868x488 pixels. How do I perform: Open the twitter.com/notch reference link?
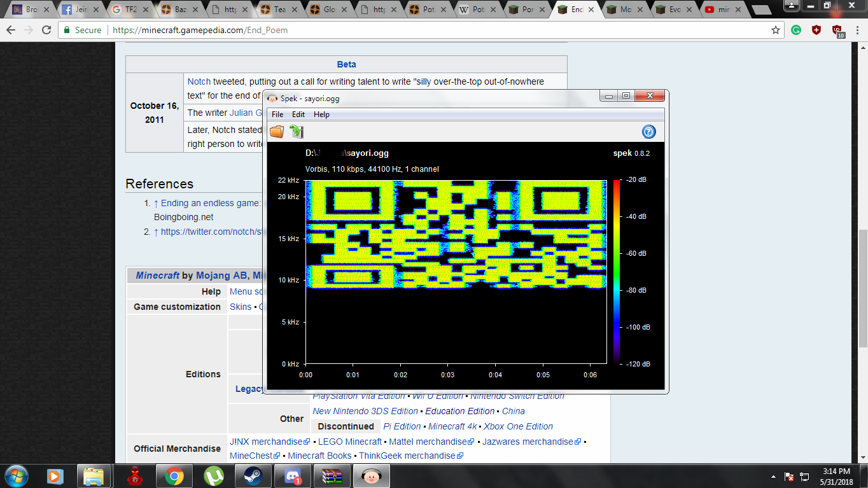click(211, 232)
